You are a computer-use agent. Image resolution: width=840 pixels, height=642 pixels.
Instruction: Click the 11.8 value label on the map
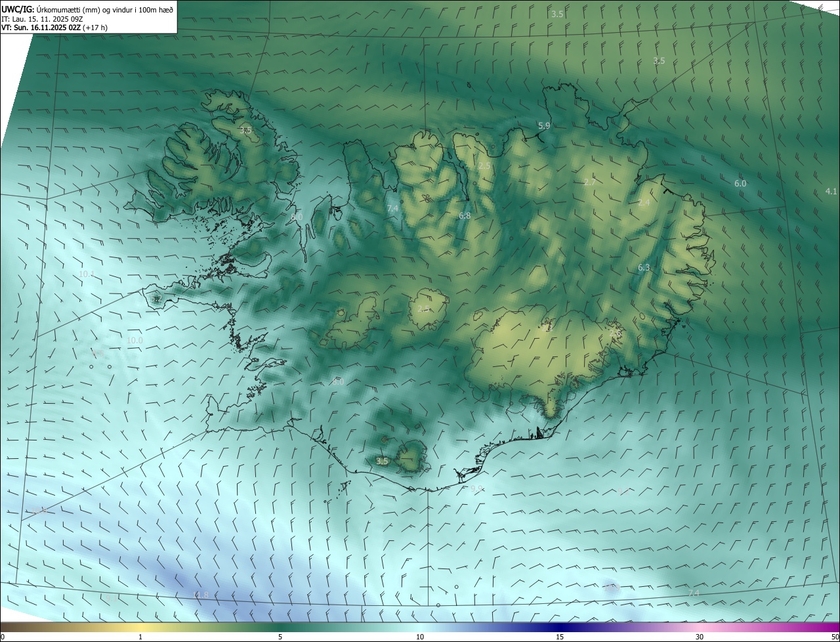tap(200, 595)
